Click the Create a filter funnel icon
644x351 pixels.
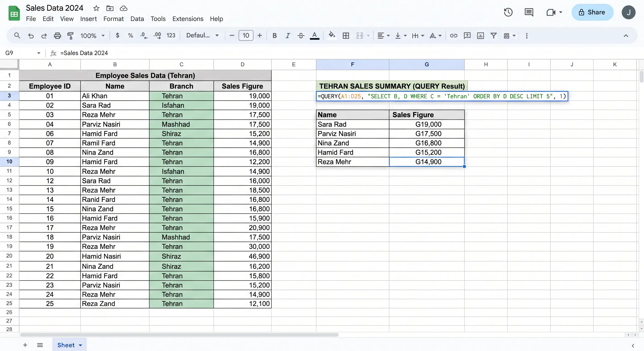point(494,35)
